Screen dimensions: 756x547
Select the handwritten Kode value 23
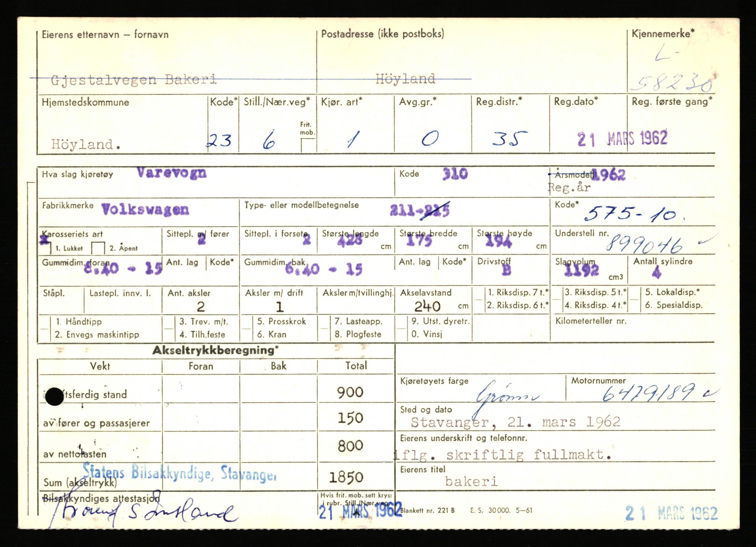coord(219,140)
